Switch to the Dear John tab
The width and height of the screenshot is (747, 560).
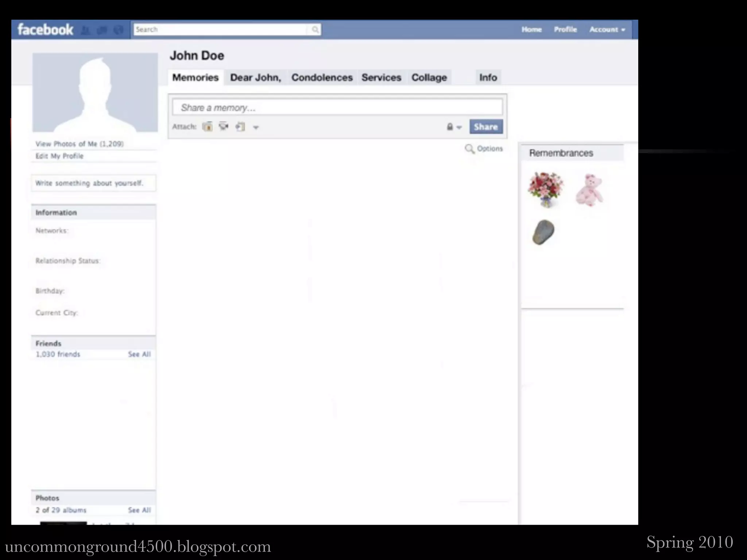[256, 78]
